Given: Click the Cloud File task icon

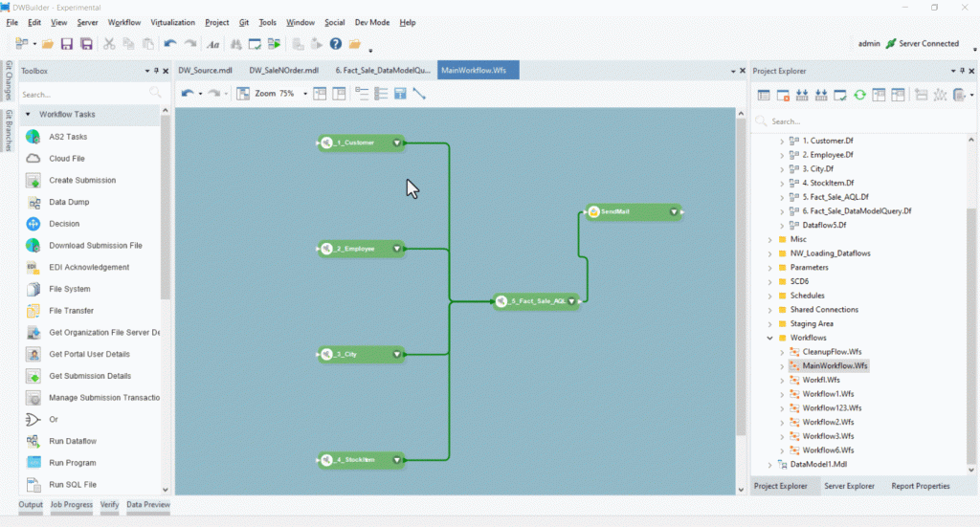Looking at the screenshot, I should pos(33,159).
